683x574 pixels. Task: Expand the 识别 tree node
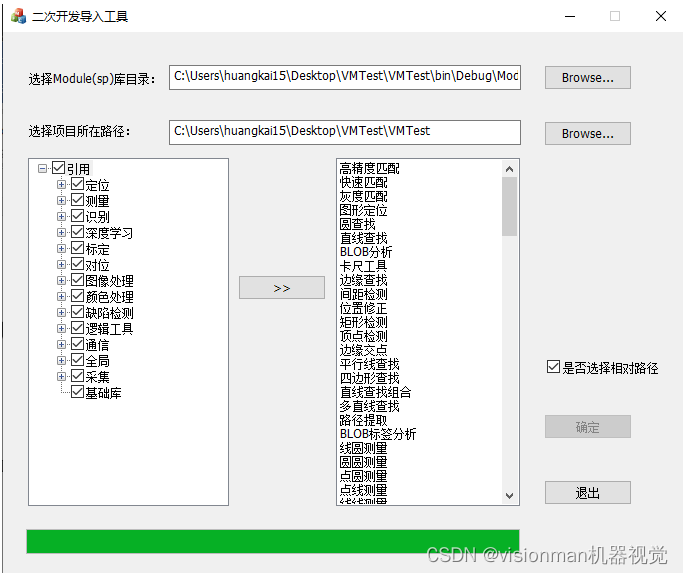pos(61,216)
